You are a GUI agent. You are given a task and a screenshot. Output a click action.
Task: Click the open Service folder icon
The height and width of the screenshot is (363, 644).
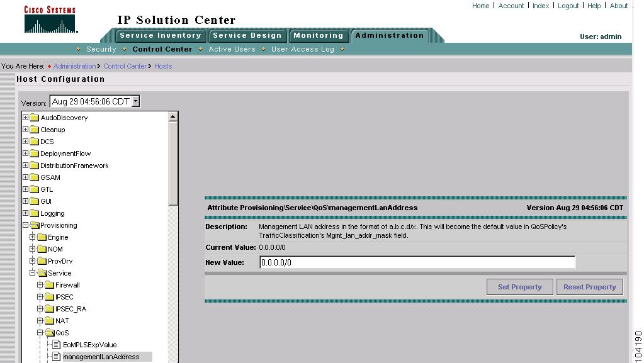coord(42,273)
